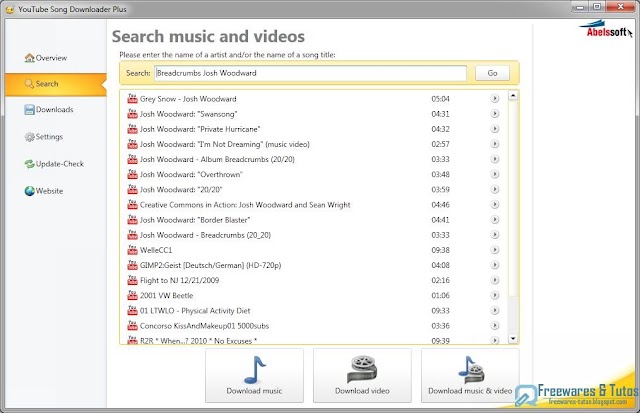Play preview of Creative Commons in Action result

coord(495,204)
